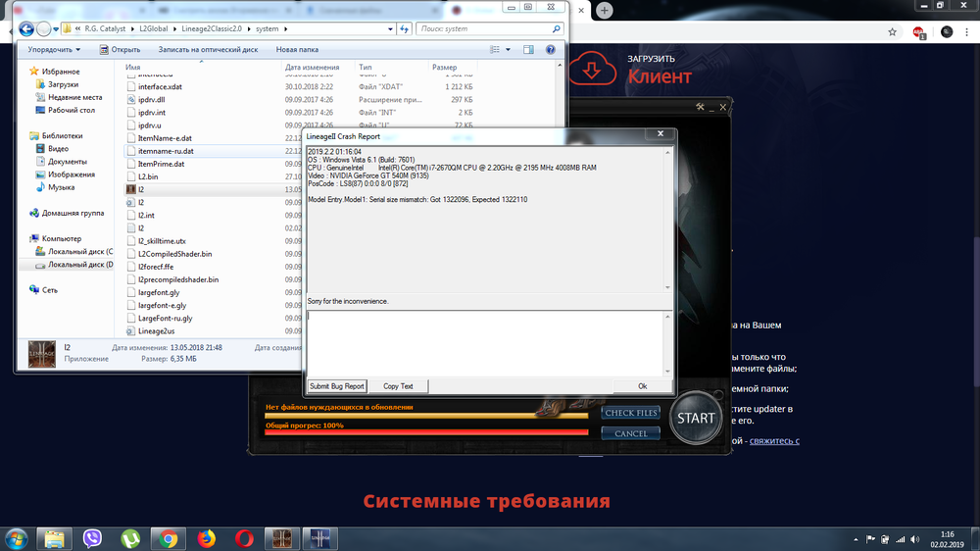Collapse the Библиотеки tree node
The height and width of the screenshot is (551, 980).
(x=24, y=136)
